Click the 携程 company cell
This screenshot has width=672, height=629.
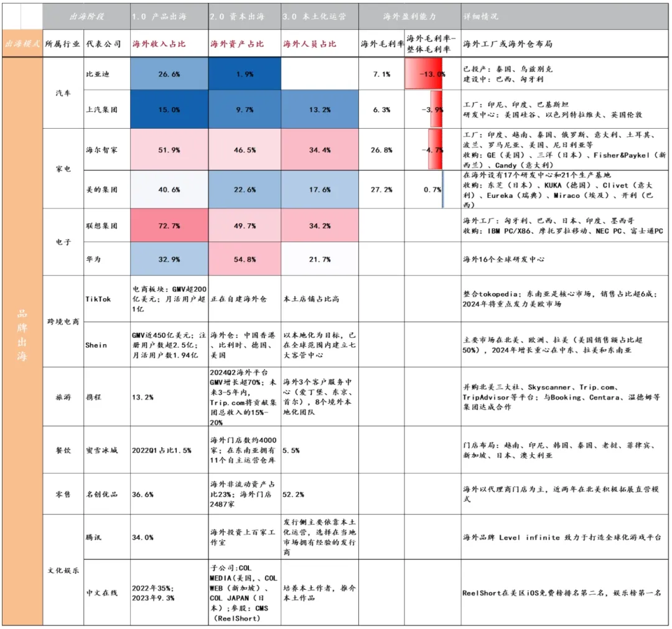click(107, 396)
